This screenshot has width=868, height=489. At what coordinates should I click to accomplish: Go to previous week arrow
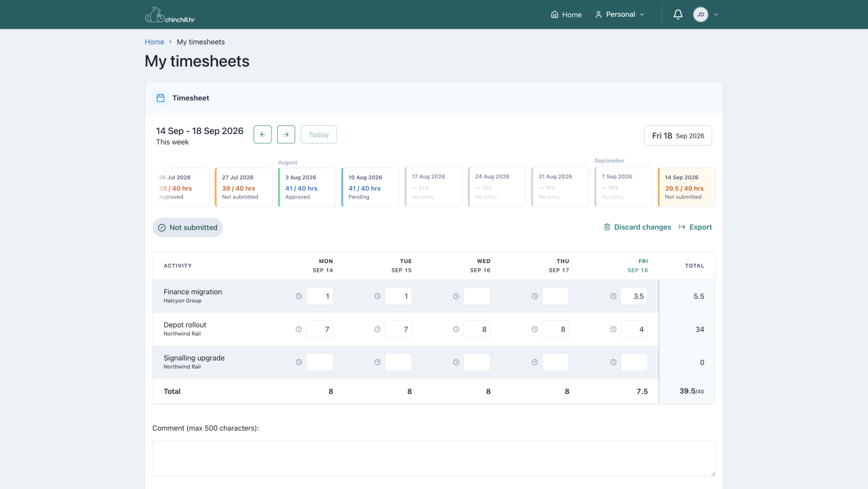(262, 135)
